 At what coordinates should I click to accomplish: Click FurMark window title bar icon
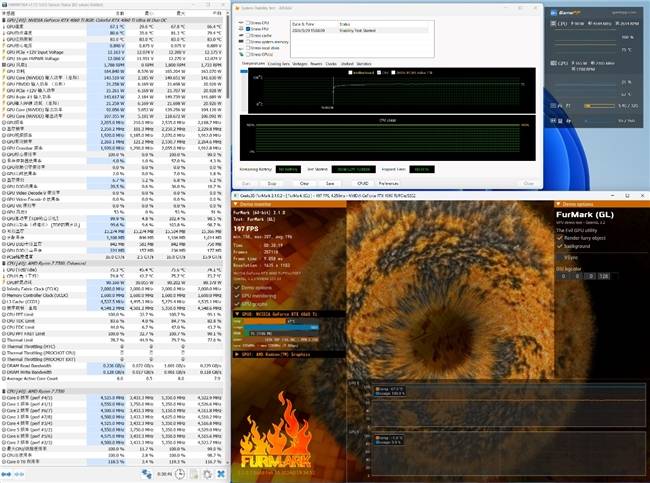point(236,196)
